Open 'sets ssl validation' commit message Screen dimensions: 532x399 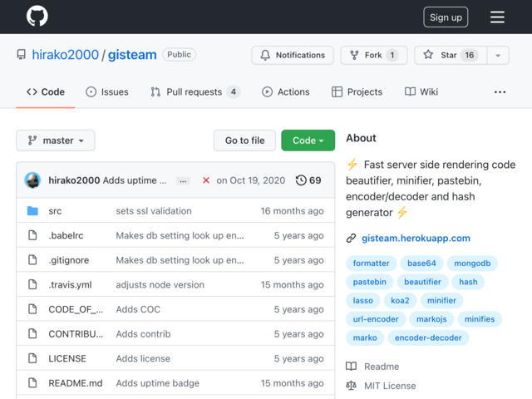pos(154,211)
